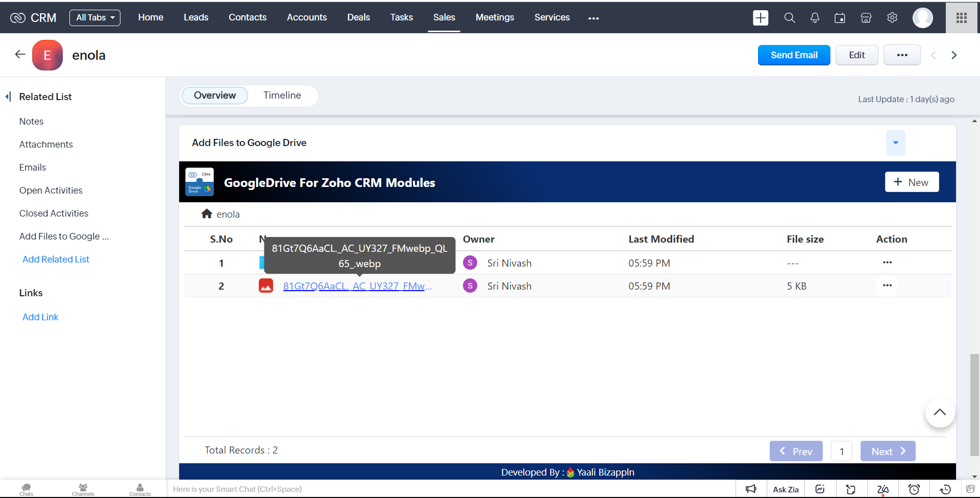980x498 pixels.
Task: Switch to the Timeline tab
Action: pos(282,96)
